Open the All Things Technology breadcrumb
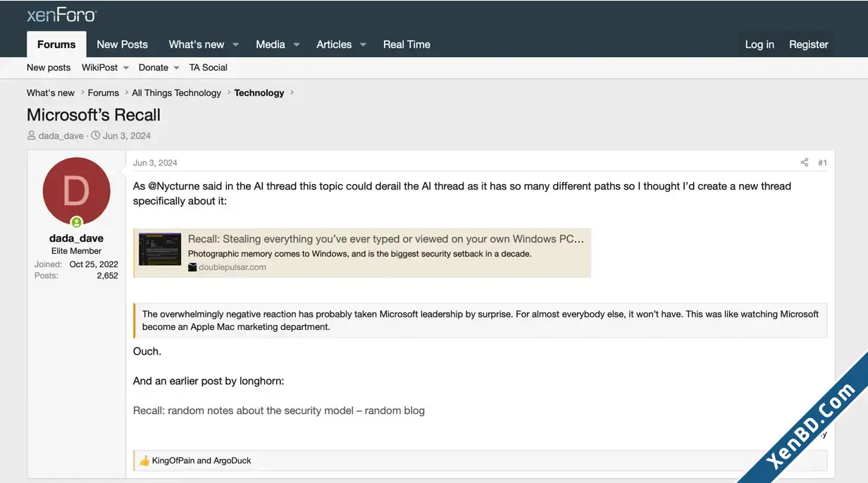 176,92
